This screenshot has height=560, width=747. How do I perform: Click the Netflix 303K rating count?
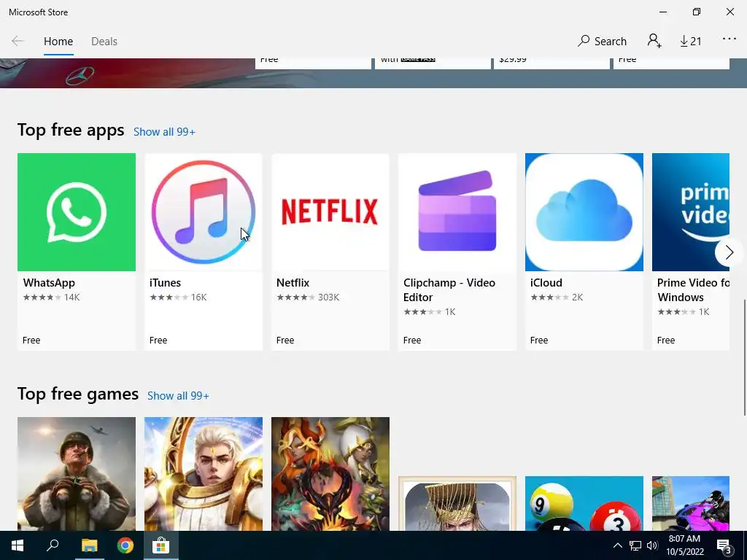coord(329,297)
